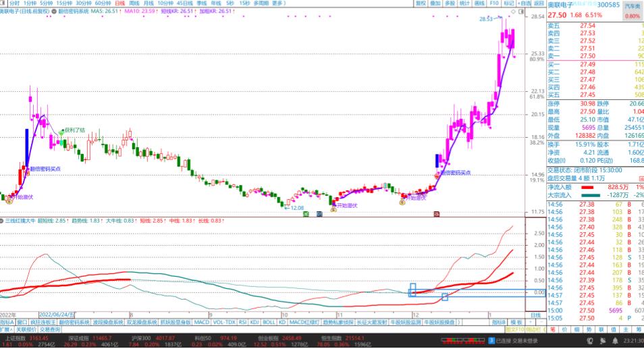Click round icon after 奥联电子(日线.前复权)

54,11
